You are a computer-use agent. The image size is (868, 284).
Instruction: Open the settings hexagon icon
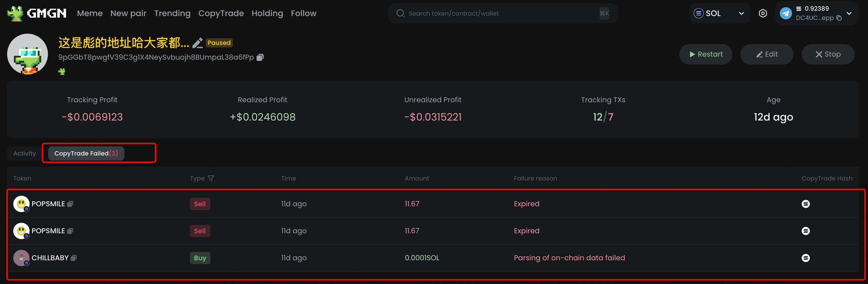click(763, 14)
